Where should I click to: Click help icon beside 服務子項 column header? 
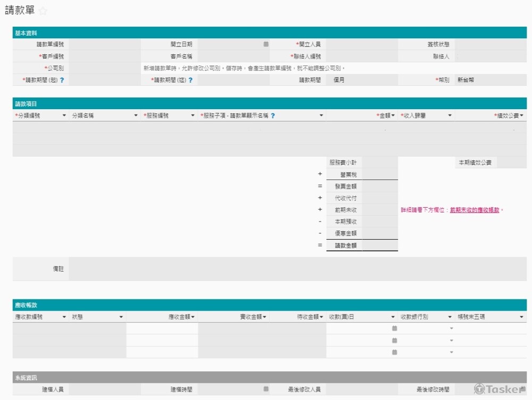273,116
